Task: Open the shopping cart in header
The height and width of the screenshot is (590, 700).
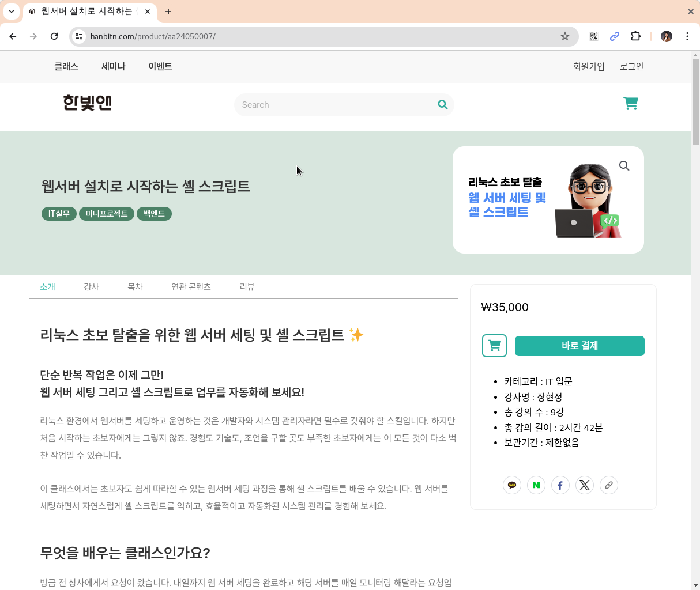Action: point(631,103)
